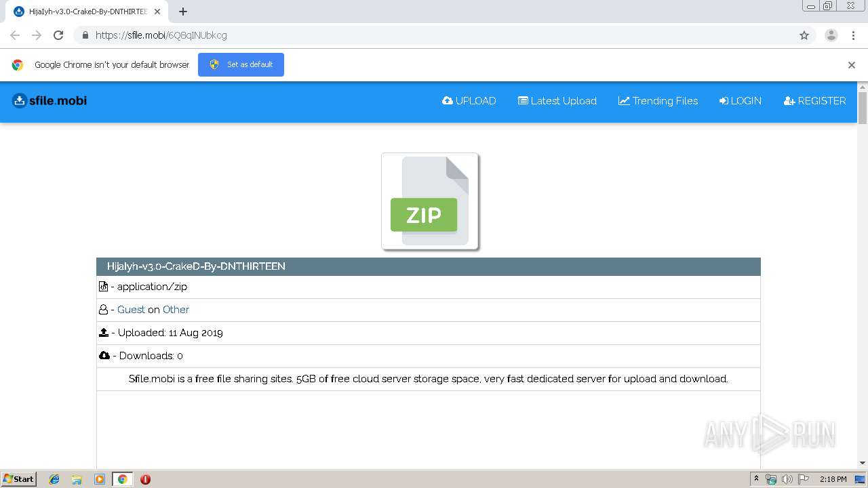Launch Internet Explorer from the taskbar
This screenshot has height=488, width=868.
(54, 479)
